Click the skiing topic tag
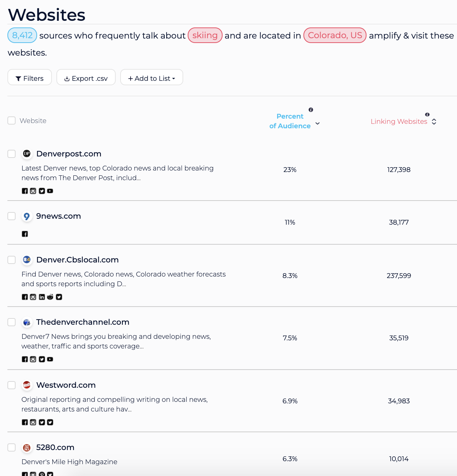 point(205,35)
